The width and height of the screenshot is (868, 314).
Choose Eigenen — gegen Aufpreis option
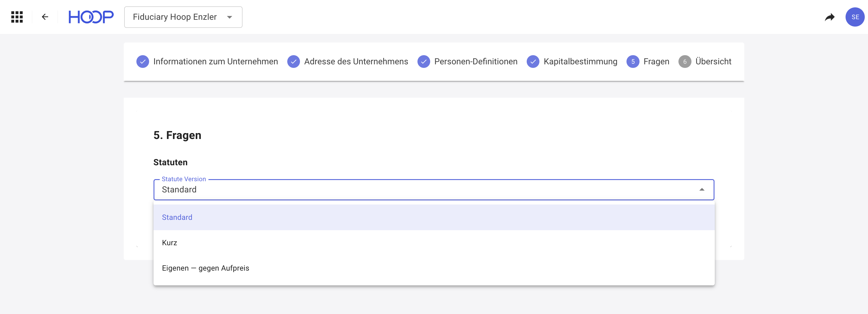205,268
